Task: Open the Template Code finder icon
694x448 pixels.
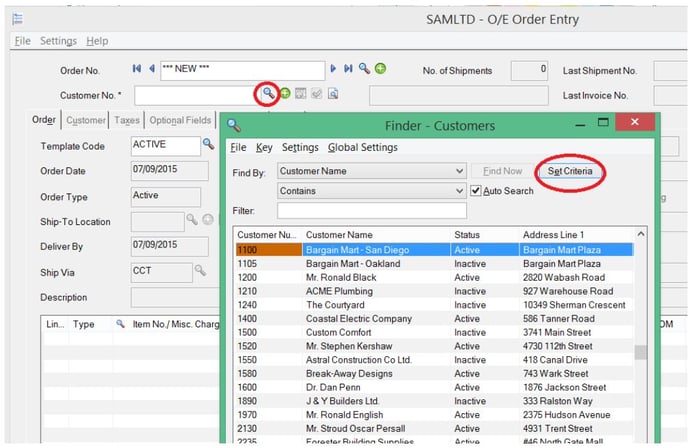Action: click(x=208, y=144)
